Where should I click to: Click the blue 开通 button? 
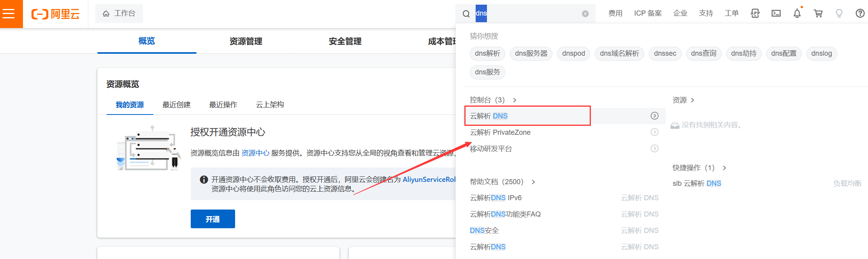tap(213, 219)
